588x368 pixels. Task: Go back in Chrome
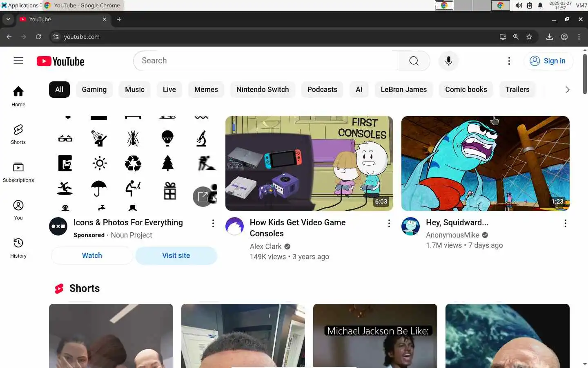9,37
